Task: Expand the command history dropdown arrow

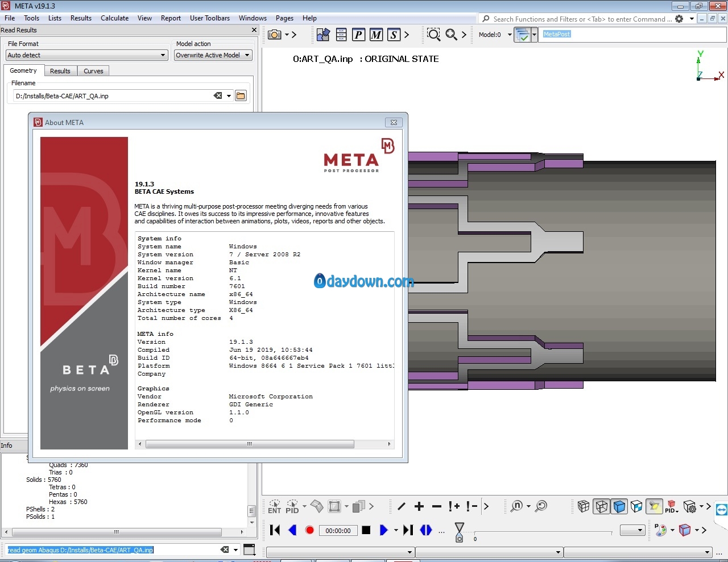Action: [x=235, y=550]
